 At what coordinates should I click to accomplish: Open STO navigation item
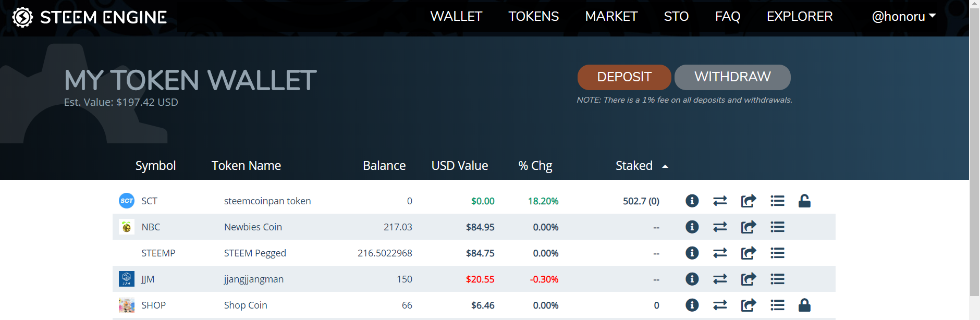[676, 17]
